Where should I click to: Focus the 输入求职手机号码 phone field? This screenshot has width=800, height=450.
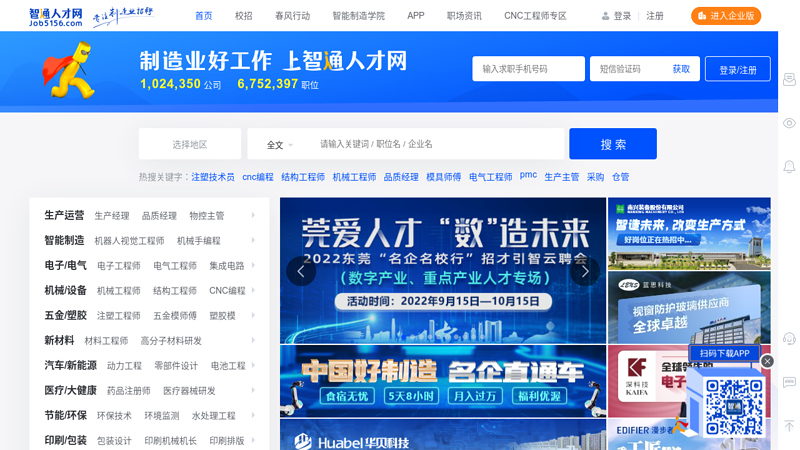click(x=528, y=69)
